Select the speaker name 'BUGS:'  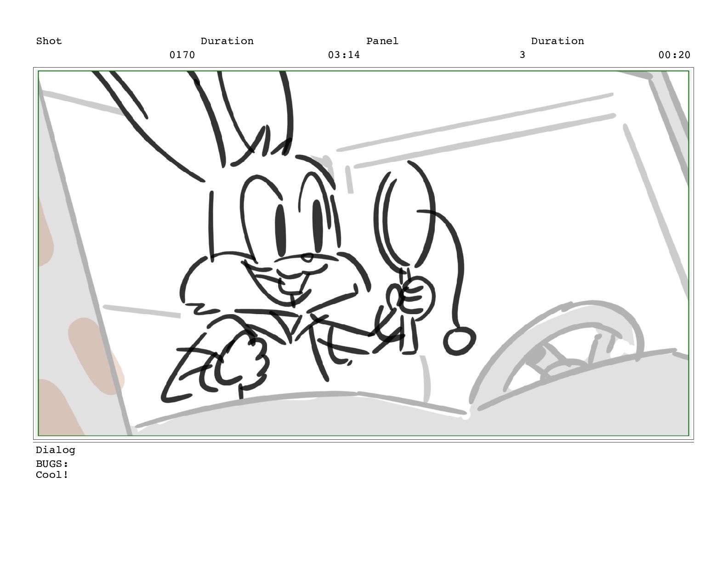[52, 464]
